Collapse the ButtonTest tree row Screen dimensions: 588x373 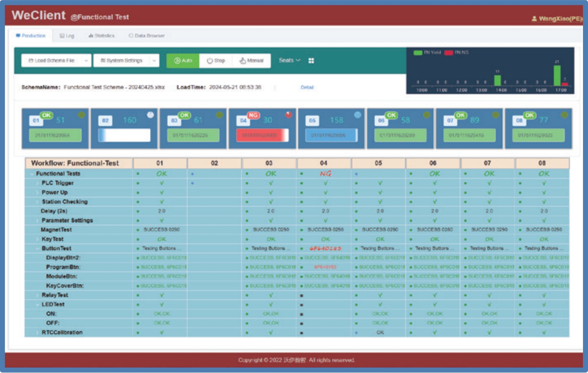37,248
